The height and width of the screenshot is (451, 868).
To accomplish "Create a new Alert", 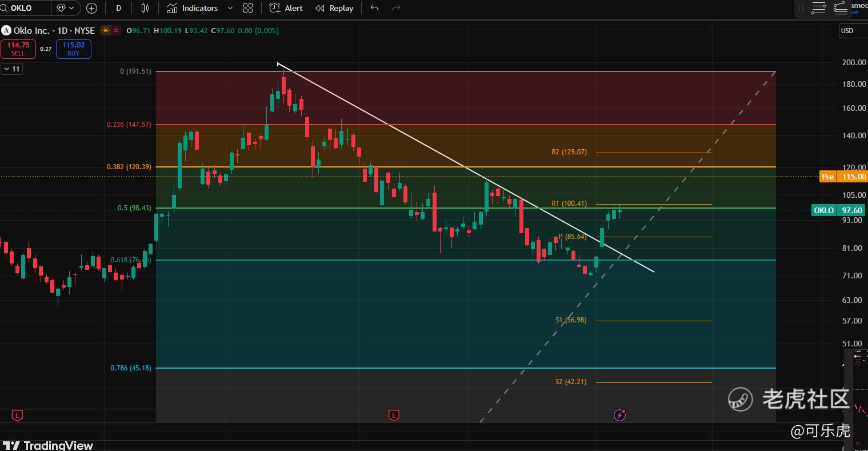I will coord(286,8).
